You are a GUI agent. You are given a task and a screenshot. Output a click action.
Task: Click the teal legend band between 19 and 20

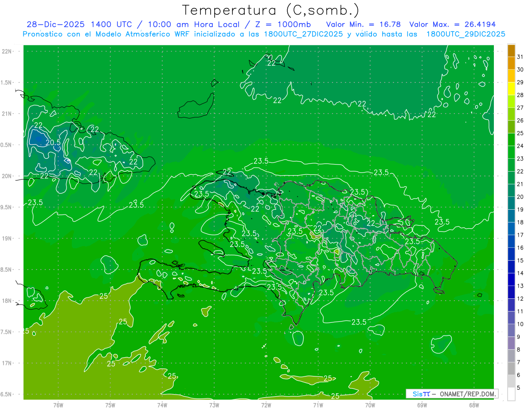point(511,204)
